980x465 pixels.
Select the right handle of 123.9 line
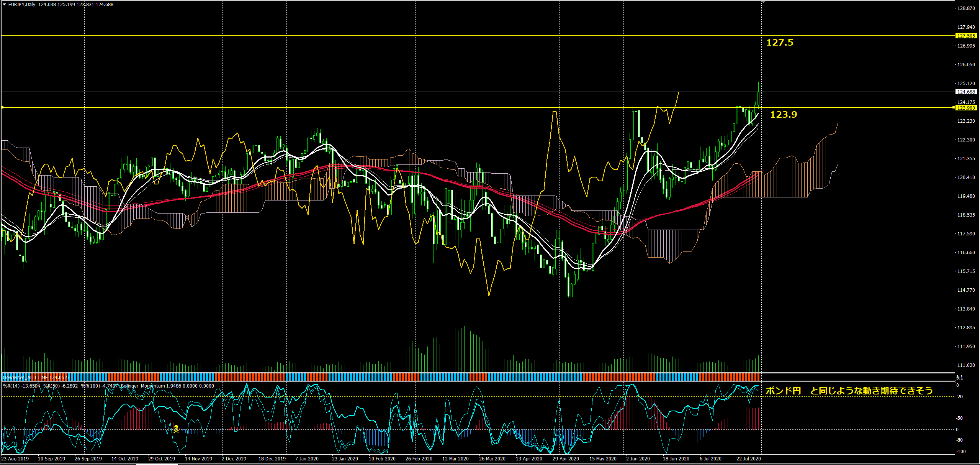pos(954,107)
